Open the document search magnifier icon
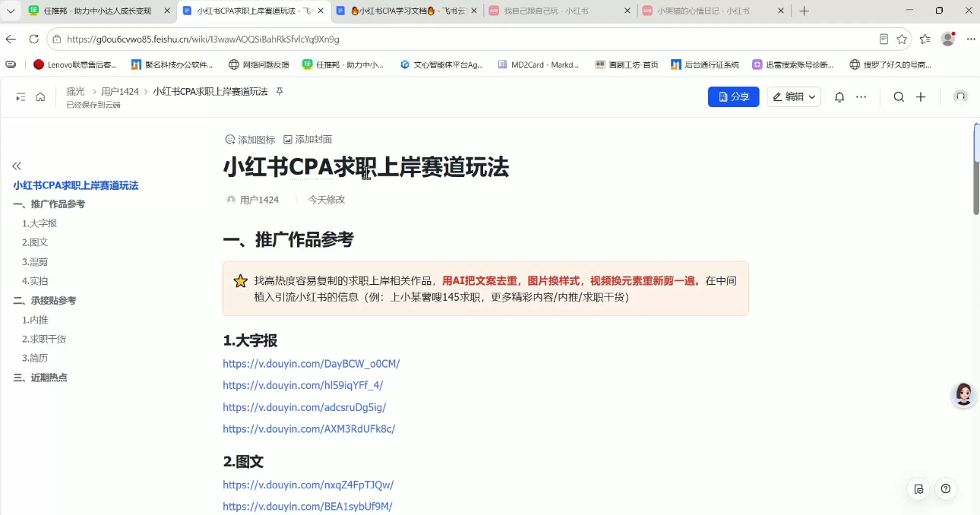 899,96
